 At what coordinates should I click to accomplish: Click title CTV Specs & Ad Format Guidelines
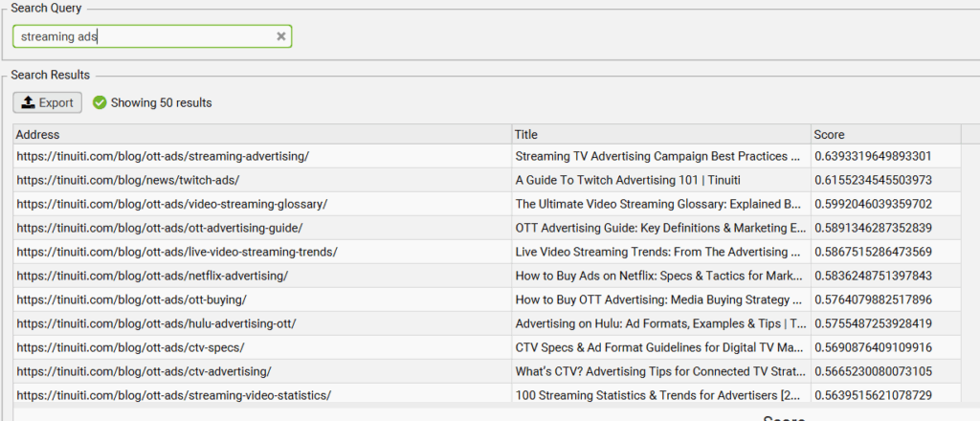click(660, 347)
